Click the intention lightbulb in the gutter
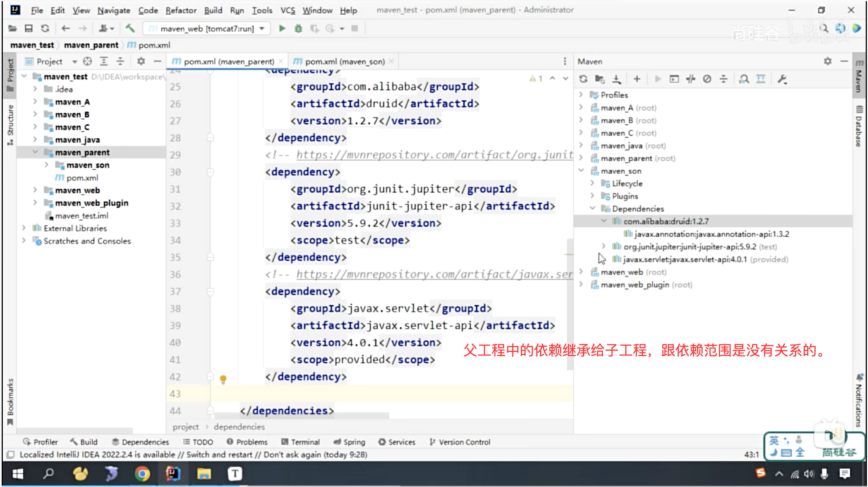The height and width of the screenshot is (487, 868). [x=223, y=379]
